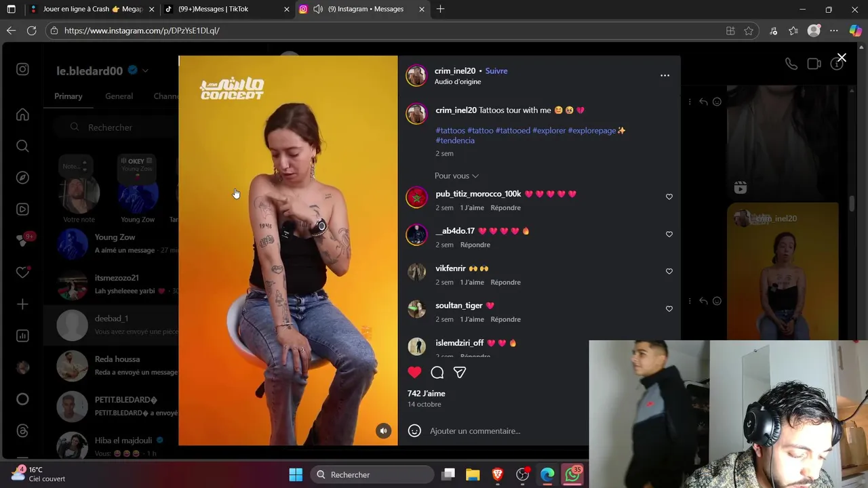Like pub_titiz_morocco_100k's comment
This screenshot has height=488, width=868.
click(x=669, y=197)
